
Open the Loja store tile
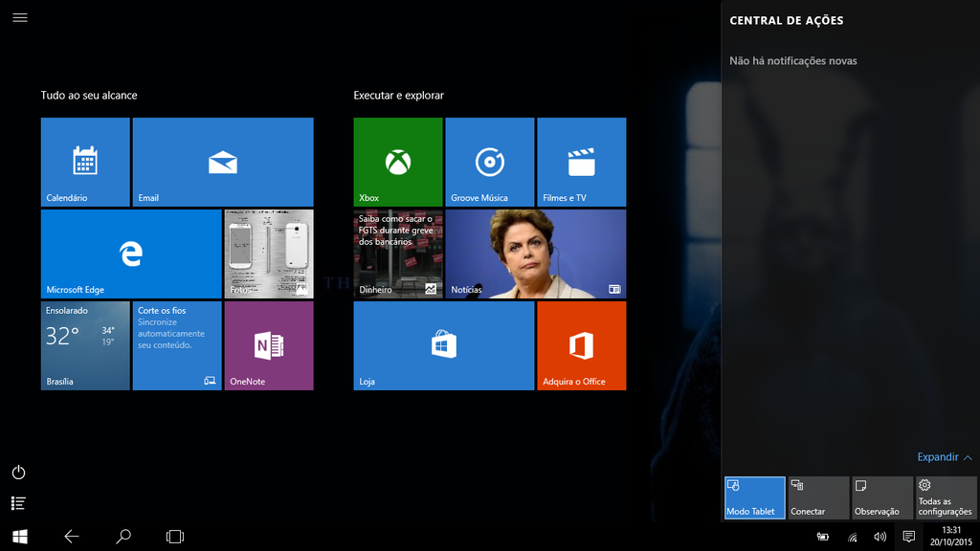click(x=444, y=345)
